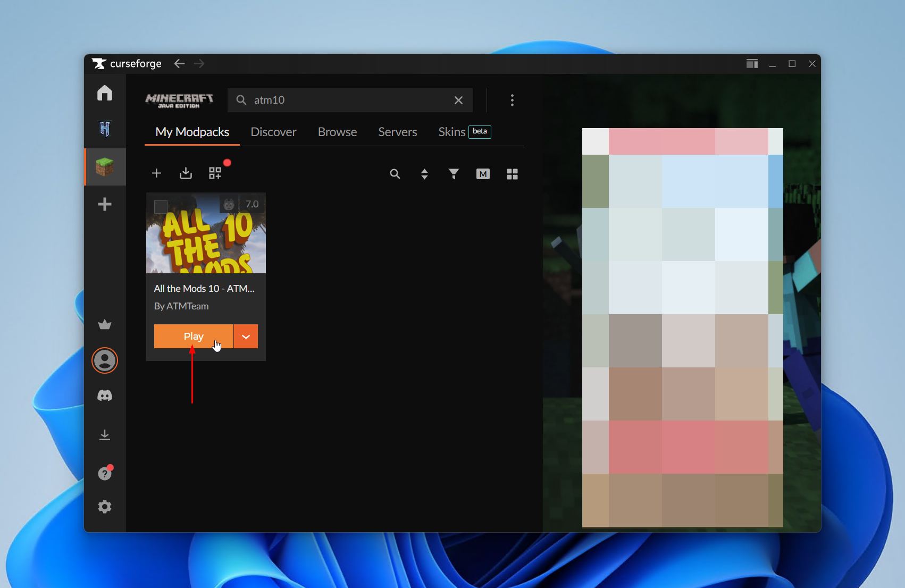Open the Discord icon in sidebar

(x=105, y=396)
